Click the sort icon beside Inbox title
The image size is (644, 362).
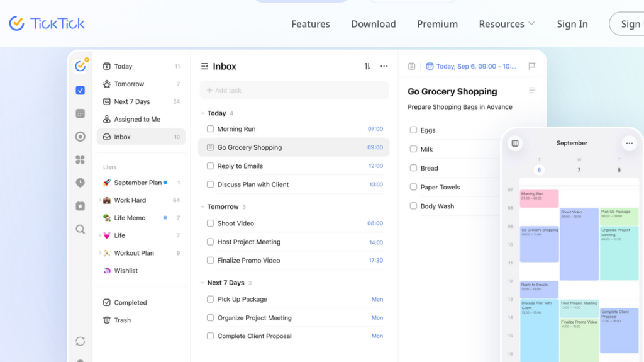[367, 66]
